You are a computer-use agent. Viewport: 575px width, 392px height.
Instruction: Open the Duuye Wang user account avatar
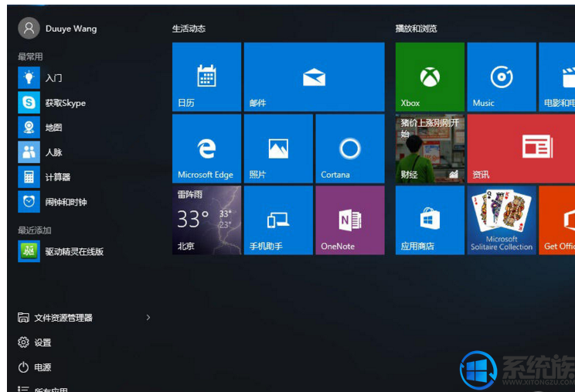[29, 29]
